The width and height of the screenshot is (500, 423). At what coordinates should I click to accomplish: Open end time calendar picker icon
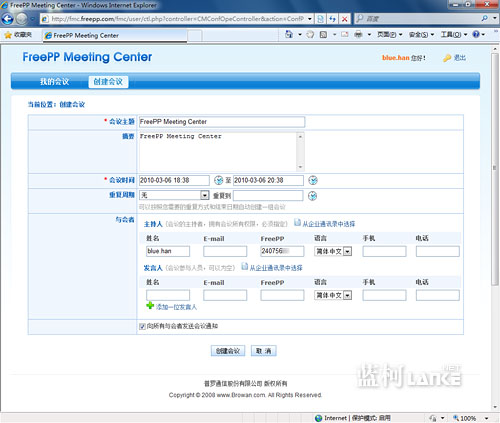[313, 180]
